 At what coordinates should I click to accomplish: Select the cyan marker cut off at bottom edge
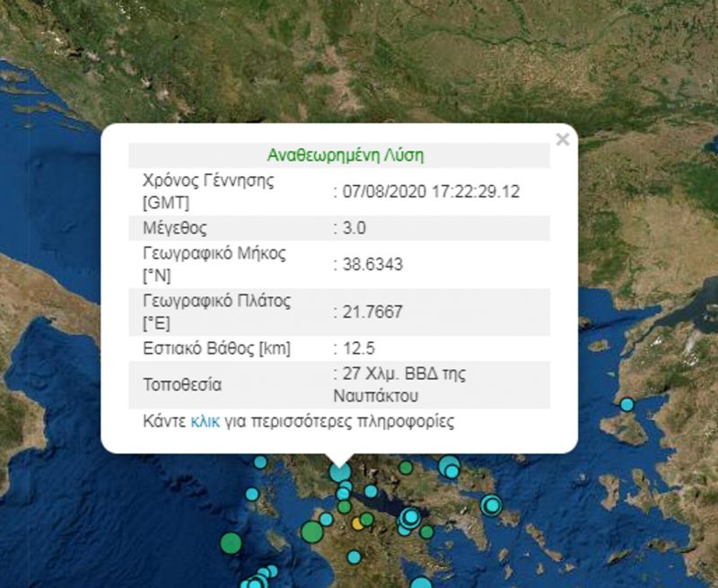coord(420,584)
